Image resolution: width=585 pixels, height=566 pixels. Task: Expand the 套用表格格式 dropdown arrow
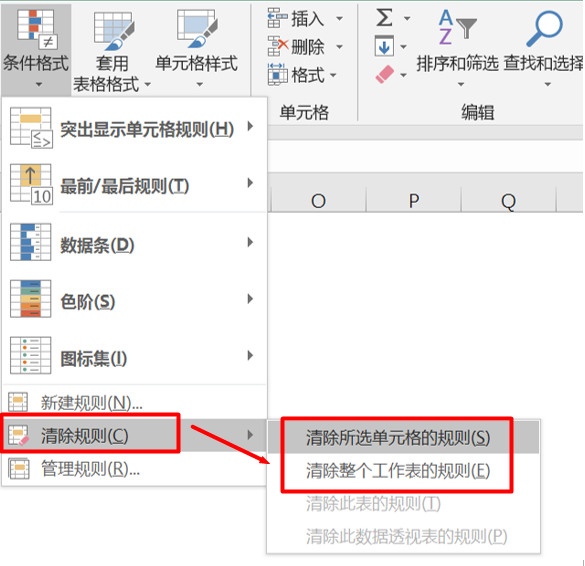point(148,84)
